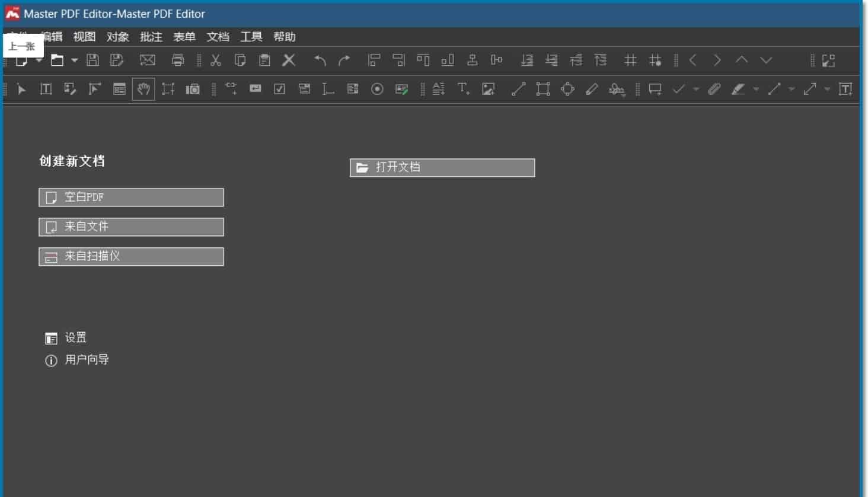Click the align left objects icon
868x497 pixels.
click(x=374, y=60)
